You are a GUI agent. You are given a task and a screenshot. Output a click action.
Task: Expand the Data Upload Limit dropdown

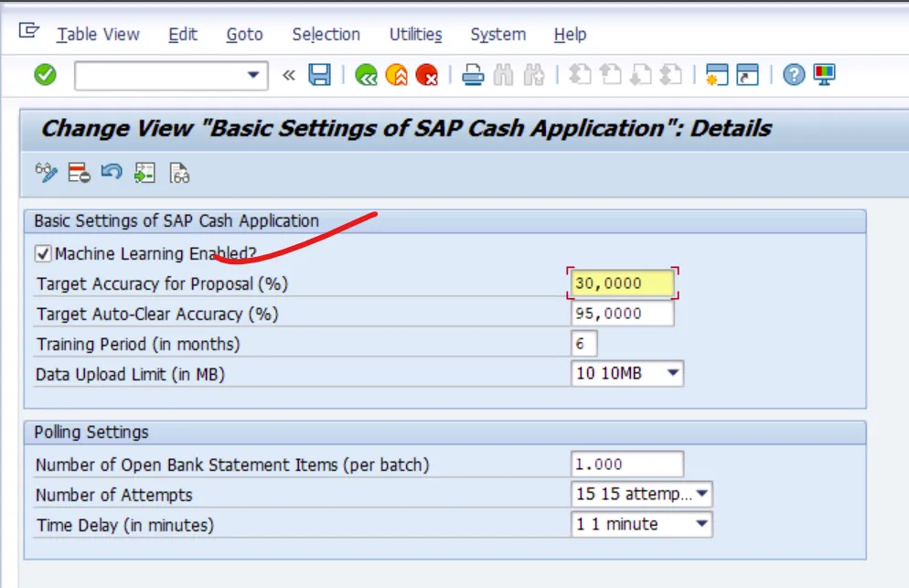pyautogui.click(x=673, y=373)
